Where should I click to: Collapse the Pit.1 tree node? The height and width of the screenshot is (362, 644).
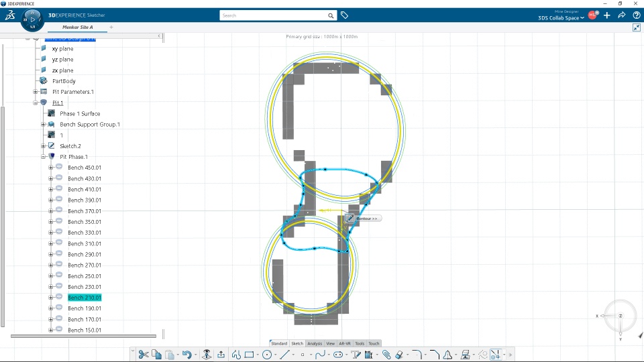(36, 103)
